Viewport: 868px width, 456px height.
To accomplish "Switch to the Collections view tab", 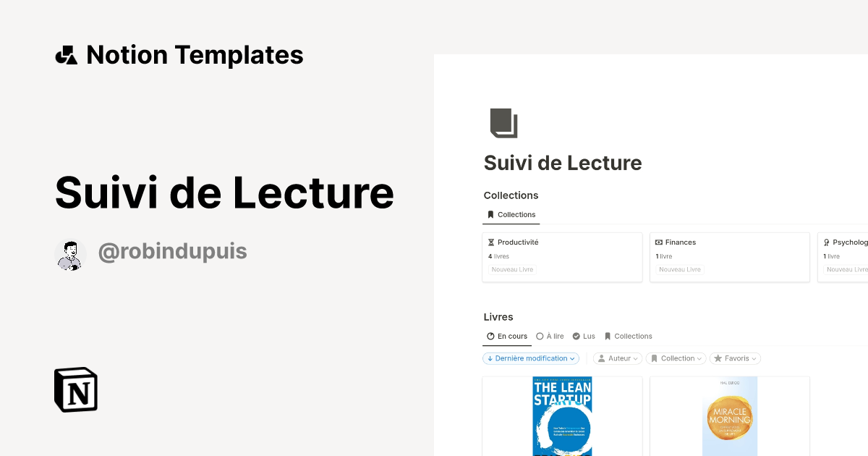I will click(x=629, y=336).
